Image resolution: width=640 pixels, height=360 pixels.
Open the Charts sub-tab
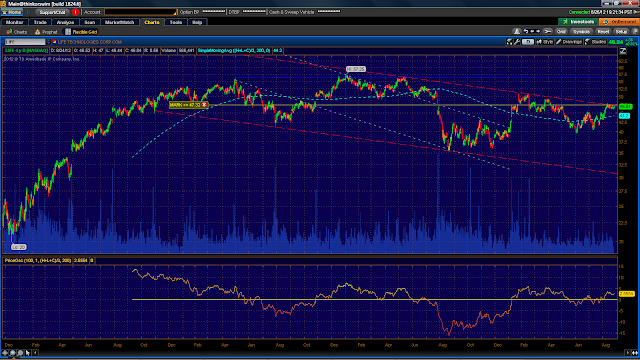pyautogui.click(x=17, y=32)
